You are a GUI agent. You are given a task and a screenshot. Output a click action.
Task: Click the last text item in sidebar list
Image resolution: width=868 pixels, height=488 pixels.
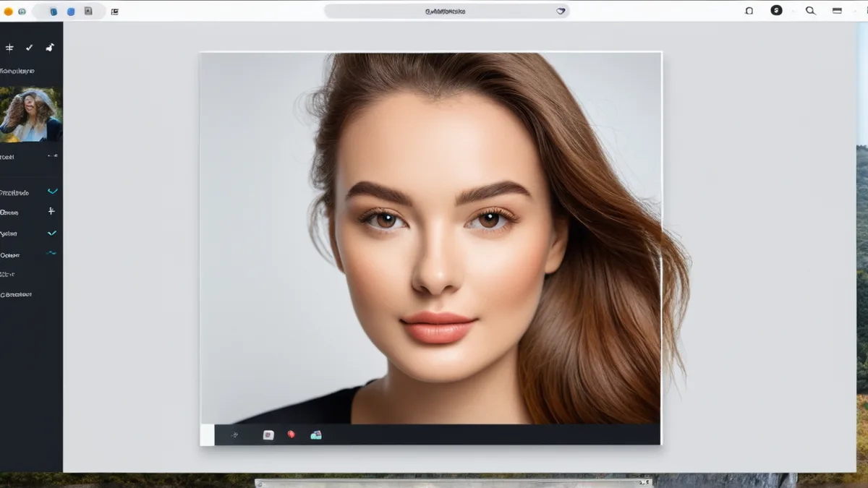point(16,294)
